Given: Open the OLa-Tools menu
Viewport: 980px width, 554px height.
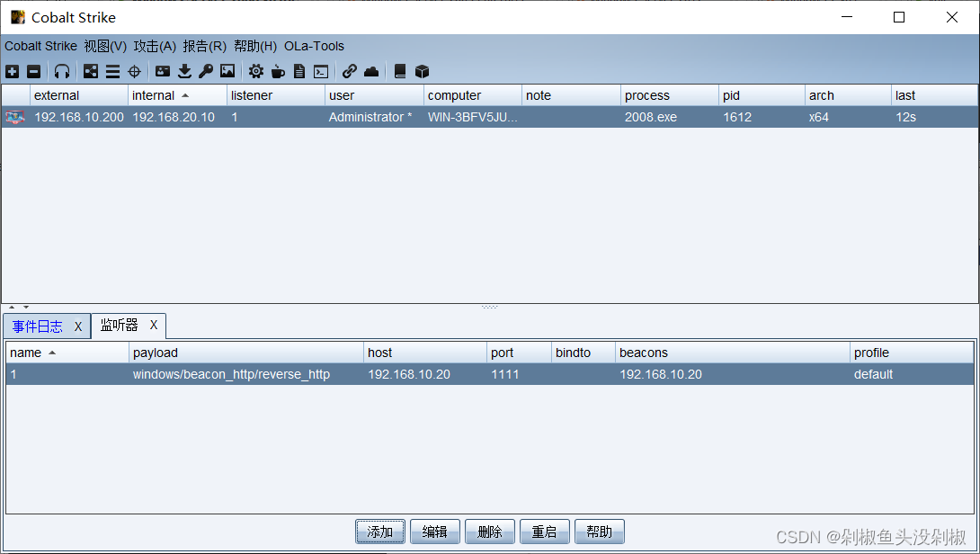Looking at the screenshot, I should [314, 46].
